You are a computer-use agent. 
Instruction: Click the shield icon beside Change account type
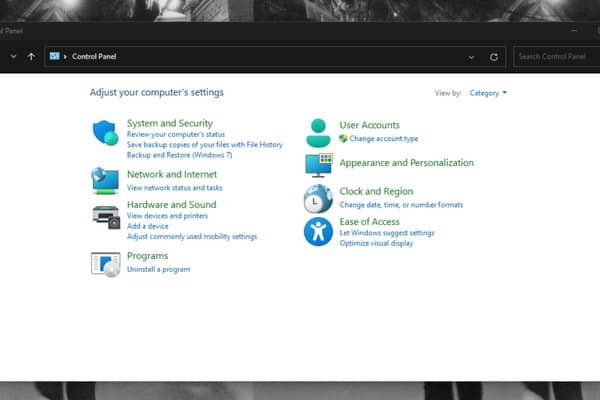[343, 139]
